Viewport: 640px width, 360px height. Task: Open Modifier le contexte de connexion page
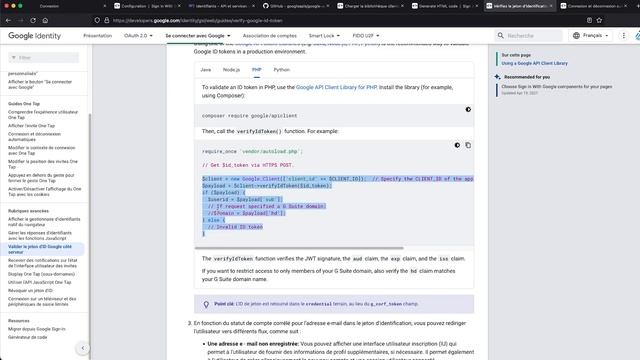pos(42,150)
